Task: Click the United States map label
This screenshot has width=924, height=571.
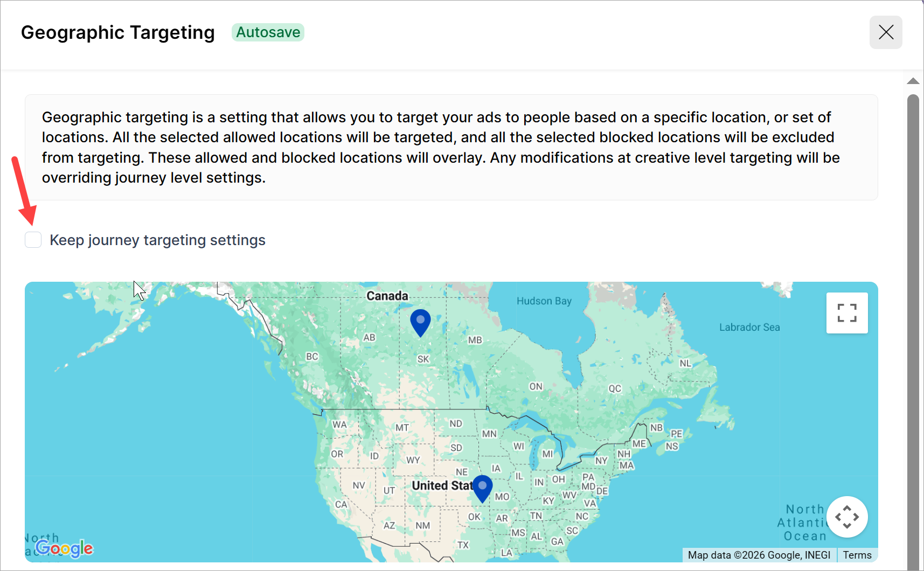Action: coord(442,485)
